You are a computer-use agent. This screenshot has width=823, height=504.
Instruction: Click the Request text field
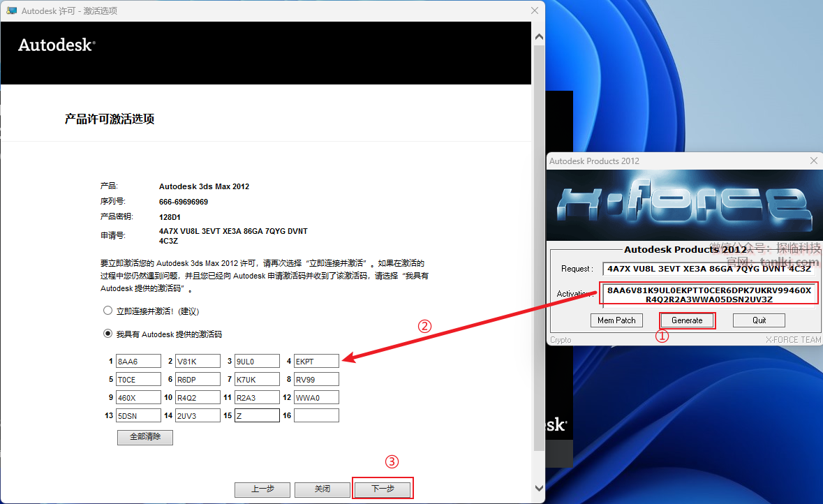(709, 269)
